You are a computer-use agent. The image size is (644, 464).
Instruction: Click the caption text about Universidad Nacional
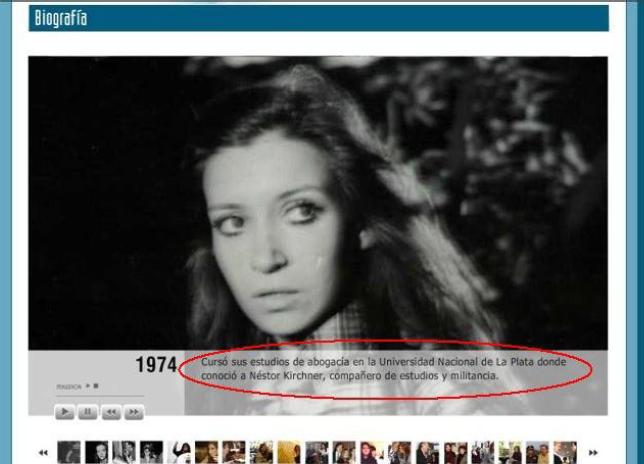(384, 368)
